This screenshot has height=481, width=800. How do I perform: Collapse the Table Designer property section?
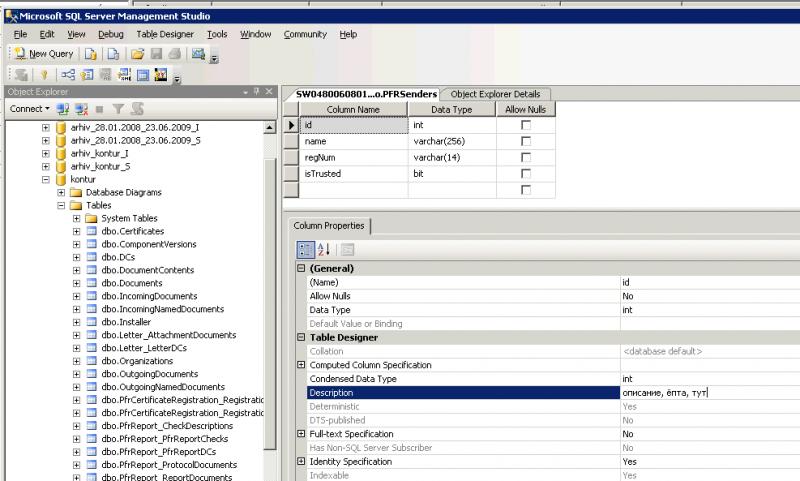pyautogui.click(x=301, y=337)
